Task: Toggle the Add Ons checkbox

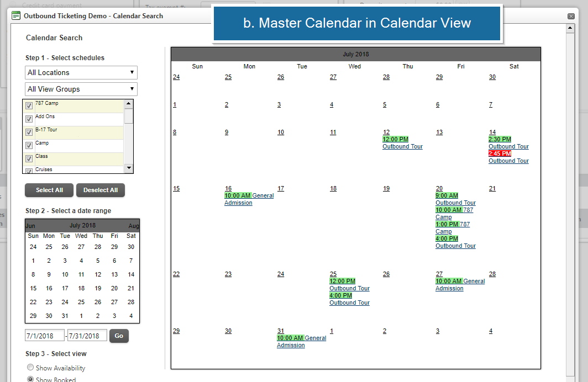Action: [29, 119]
